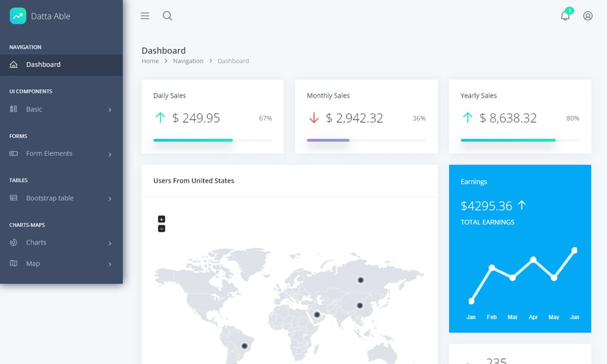Click the 36% label

pyautogui.click(x=419, y=118)
